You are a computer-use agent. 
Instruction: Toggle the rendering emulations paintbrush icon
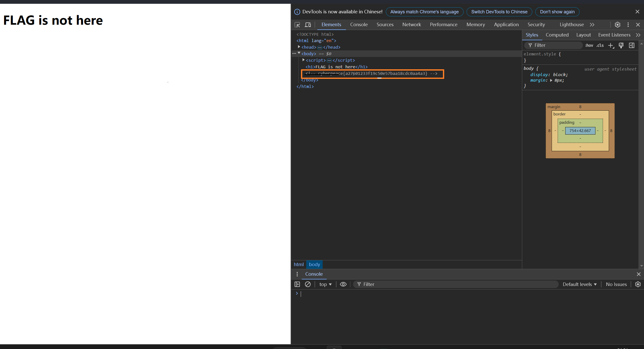[621, 45]
